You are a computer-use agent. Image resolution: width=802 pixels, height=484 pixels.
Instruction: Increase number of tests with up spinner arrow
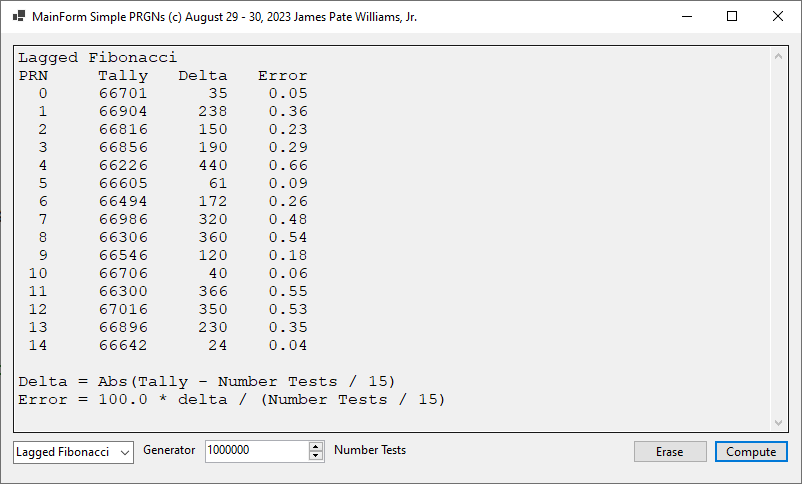point(317,446)
